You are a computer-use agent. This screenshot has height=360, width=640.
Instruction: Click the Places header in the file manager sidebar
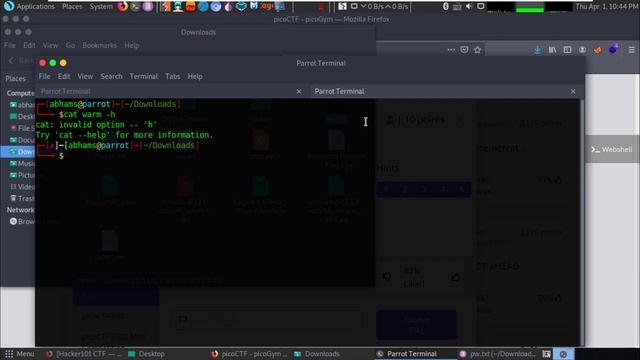click(16, 78)
